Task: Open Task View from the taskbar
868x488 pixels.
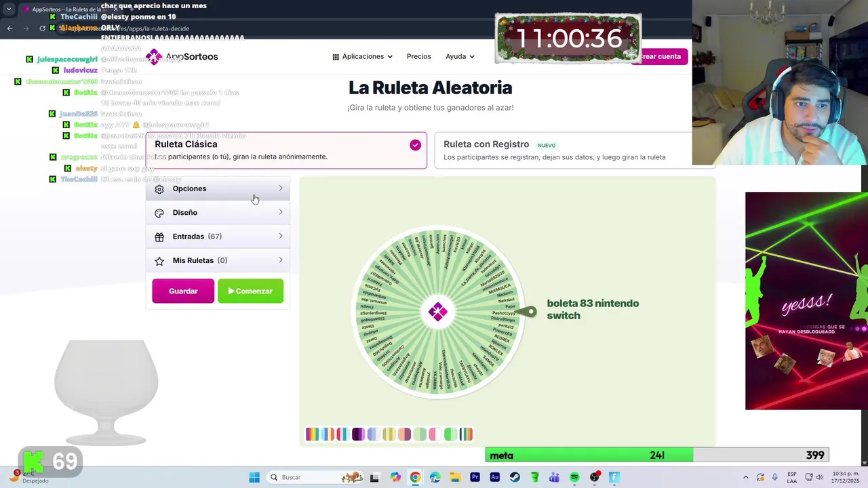Action: point(374,477)
